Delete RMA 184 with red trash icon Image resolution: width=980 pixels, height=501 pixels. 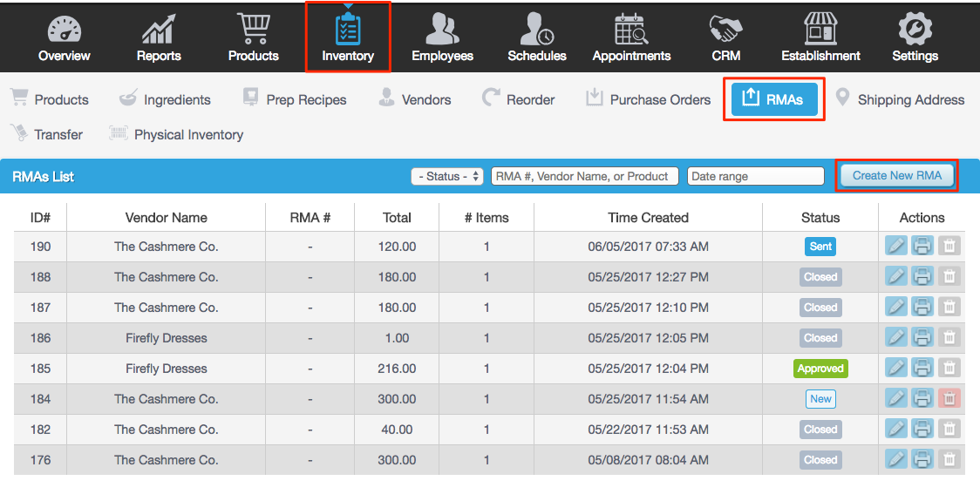[949, 399]
